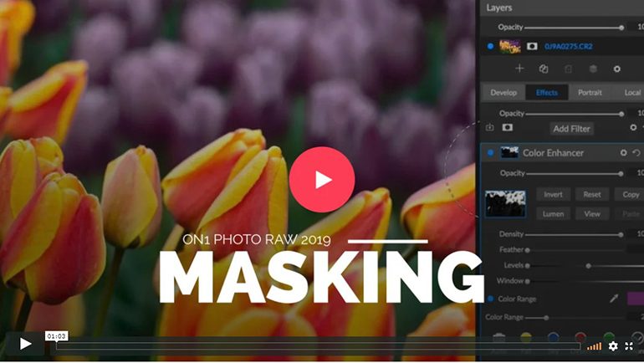644x363 pixels.
Task: Click the add layer plus icon
Action: pyautogui.click(x=519, y=69)
